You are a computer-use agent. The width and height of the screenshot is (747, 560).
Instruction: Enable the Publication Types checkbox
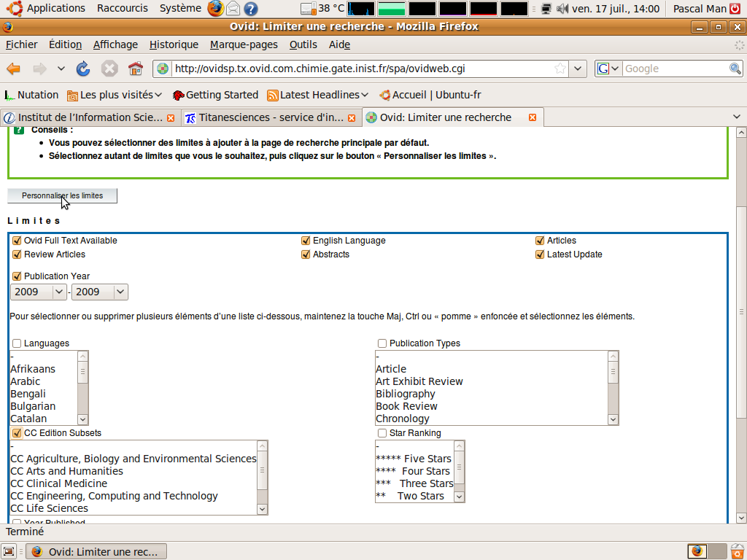pyautogui.click(x=382, y=343)
